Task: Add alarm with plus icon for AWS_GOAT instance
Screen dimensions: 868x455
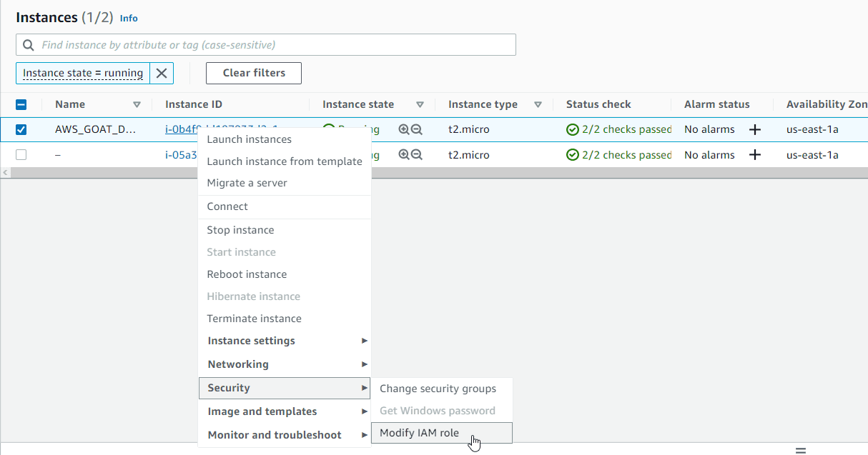Action: tap(754, 129)
